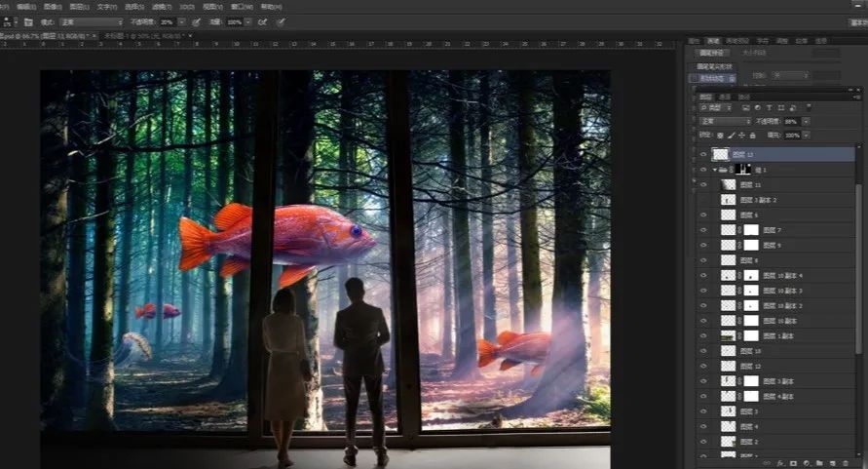Screen dimensions: 868x469
Task: Lock image pixels brush icon
Action: point(731,136)
